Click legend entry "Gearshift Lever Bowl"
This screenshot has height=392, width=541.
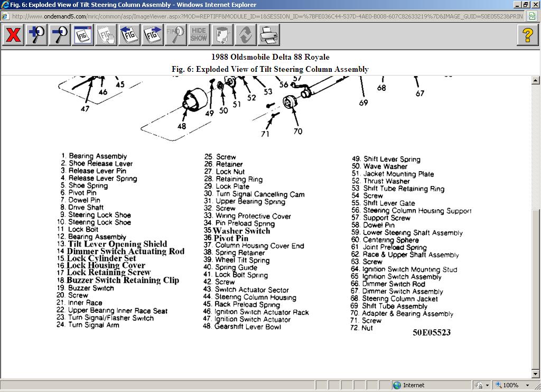248,326
